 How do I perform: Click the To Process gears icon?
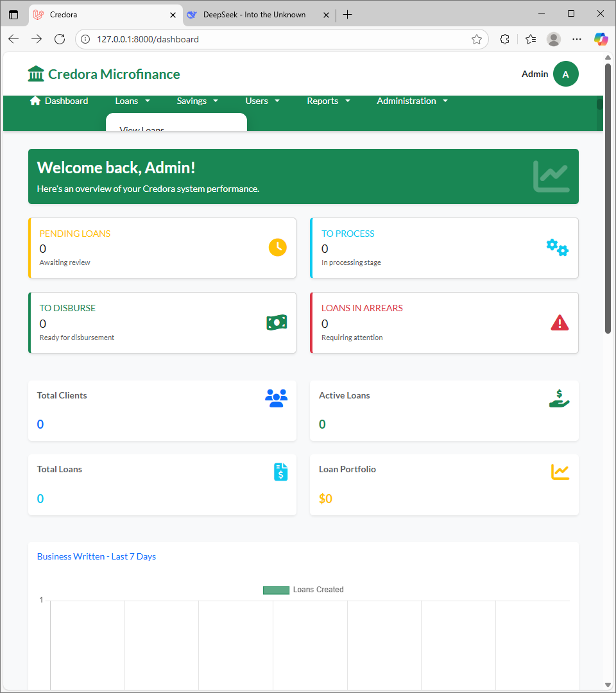(x=557, y=247)
